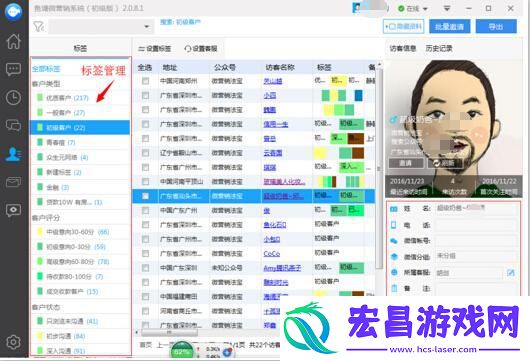
Task: Select the 金融 (3) tag
Action: pyautogui.click(x=80, y=187)
